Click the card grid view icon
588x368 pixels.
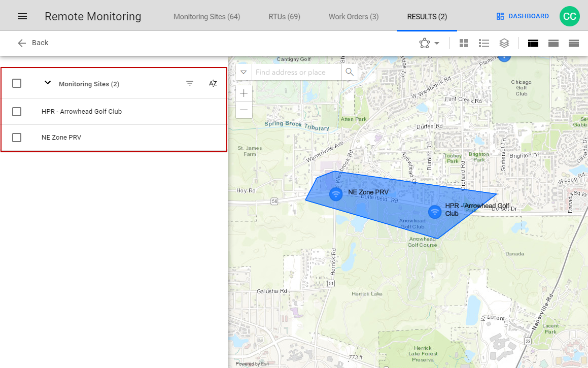coord(464,43)
